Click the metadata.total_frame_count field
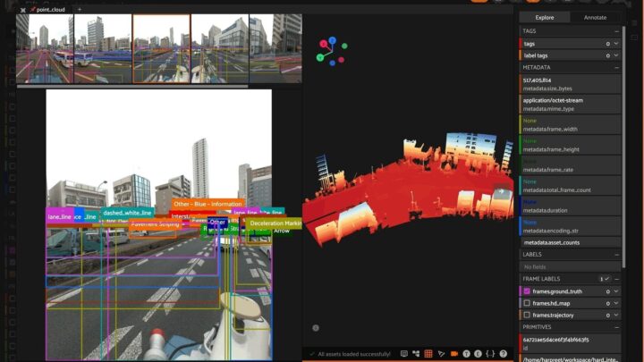 tap(571, 186)
